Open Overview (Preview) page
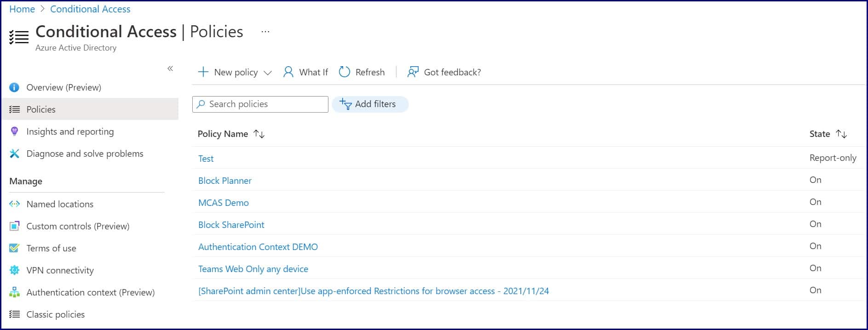This screenshot has height=330, width=868. (x=64, y=87)
